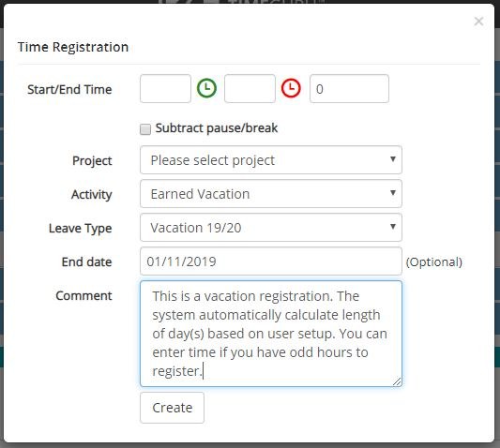
Task: Click the red end time clock icon
Action: pyautogui.click(x=291, y=88)
